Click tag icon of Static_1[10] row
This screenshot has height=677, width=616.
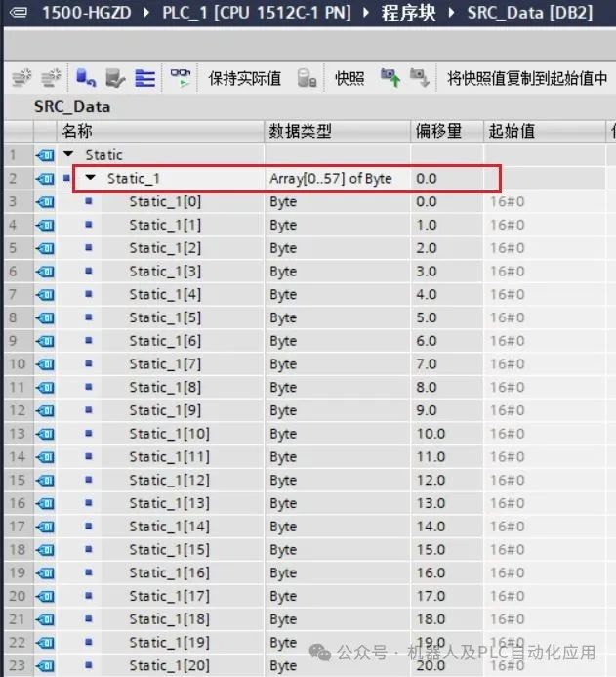tap(45, 434)
